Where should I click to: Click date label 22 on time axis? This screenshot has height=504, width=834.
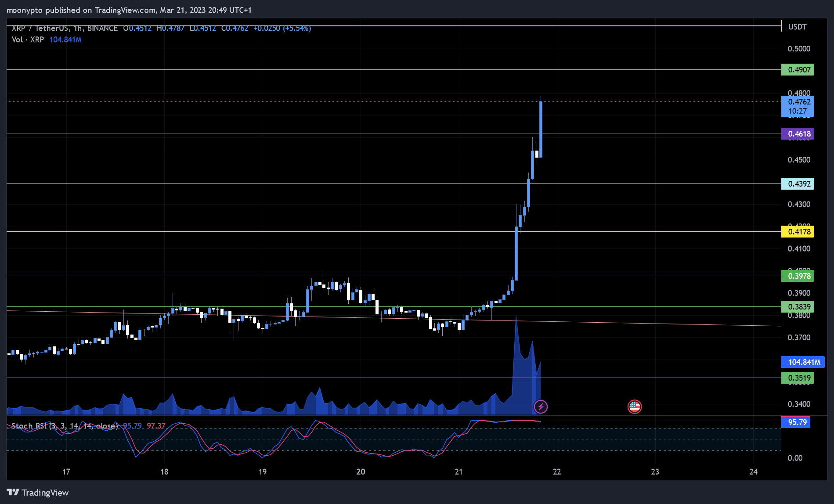pos(557,472)
